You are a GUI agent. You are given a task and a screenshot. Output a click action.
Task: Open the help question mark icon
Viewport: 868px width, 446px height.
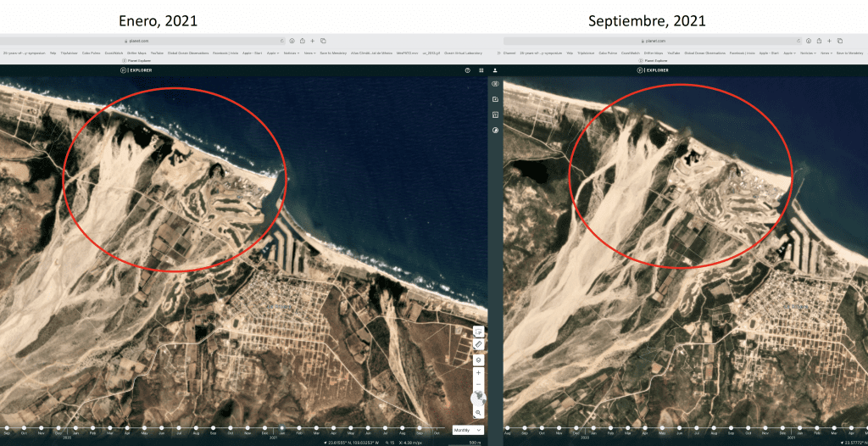467,70
